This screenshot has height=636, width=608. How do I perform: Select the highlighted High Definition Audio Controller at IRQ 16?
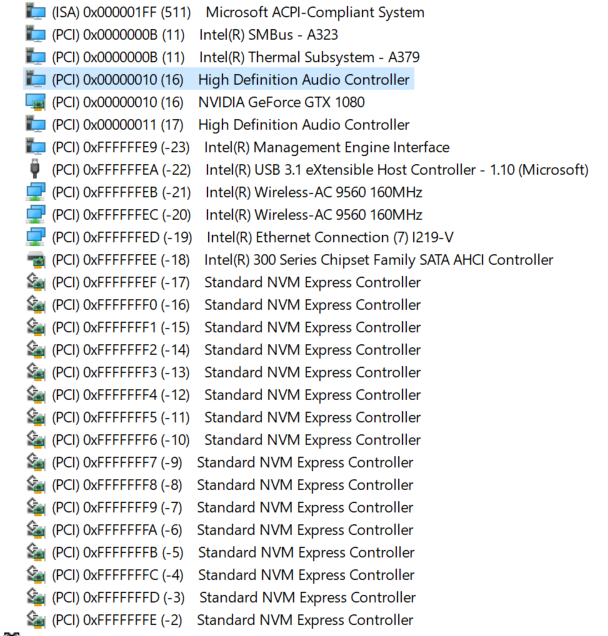(x=219, y=80)
